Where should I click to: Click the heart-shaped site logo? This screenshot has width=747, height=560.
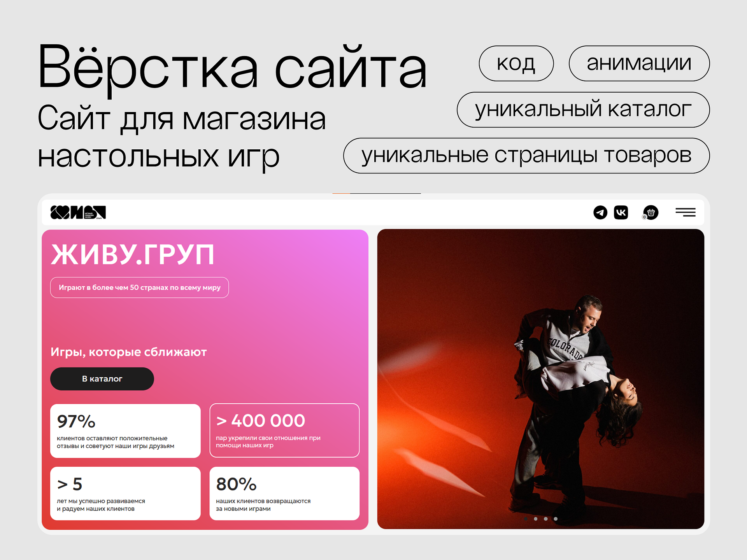[78, 212]
